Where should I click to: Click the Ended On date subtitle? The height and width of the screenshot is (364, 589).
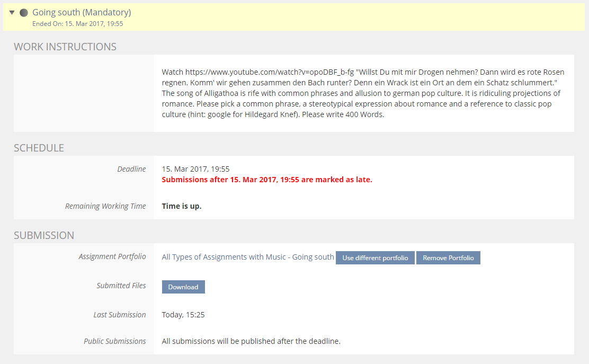78,24
